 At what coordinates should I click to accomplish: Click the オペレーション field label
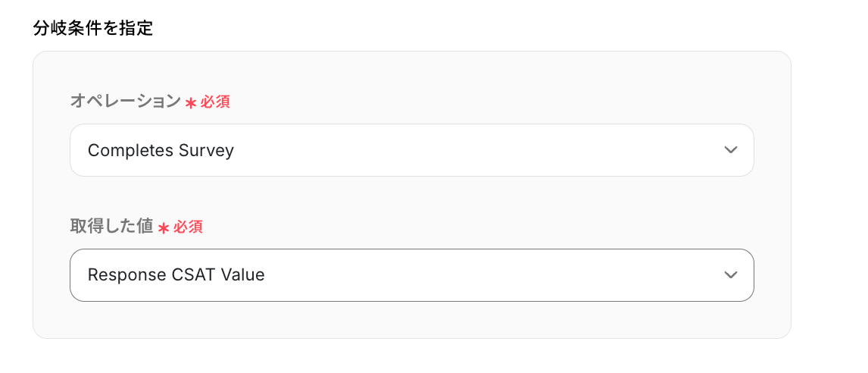coord(125,101)
